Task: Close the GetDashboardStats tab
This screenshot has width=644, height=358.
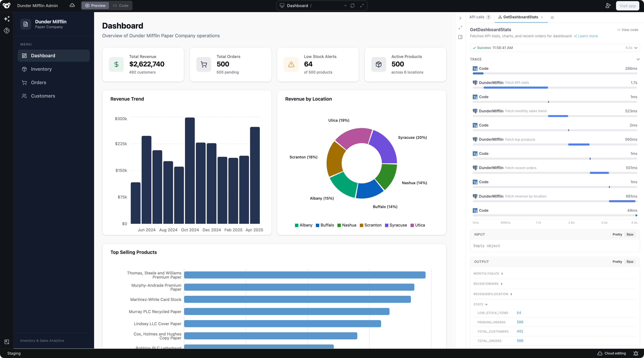Action: (x=542, y=17)
